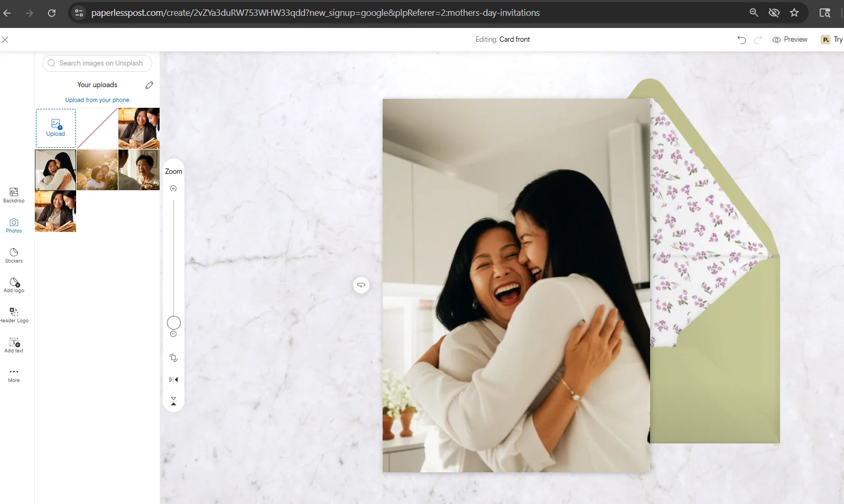Click the Upload photo button

[x=55, y=128]
